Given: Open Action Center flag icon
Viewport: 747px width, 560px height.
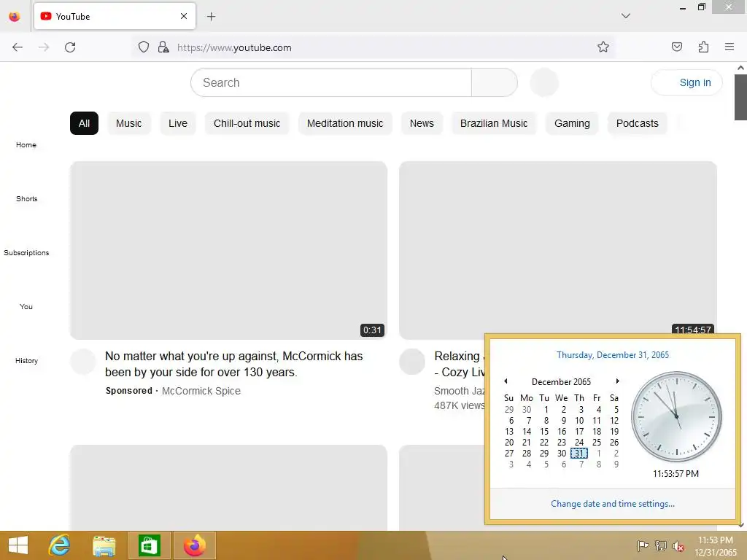Looking at the screenshot, I should (643, 545).
